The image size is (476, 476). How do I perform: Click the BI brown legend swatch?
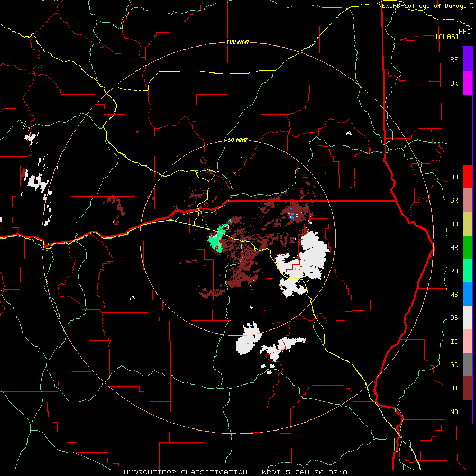(467, 388)
